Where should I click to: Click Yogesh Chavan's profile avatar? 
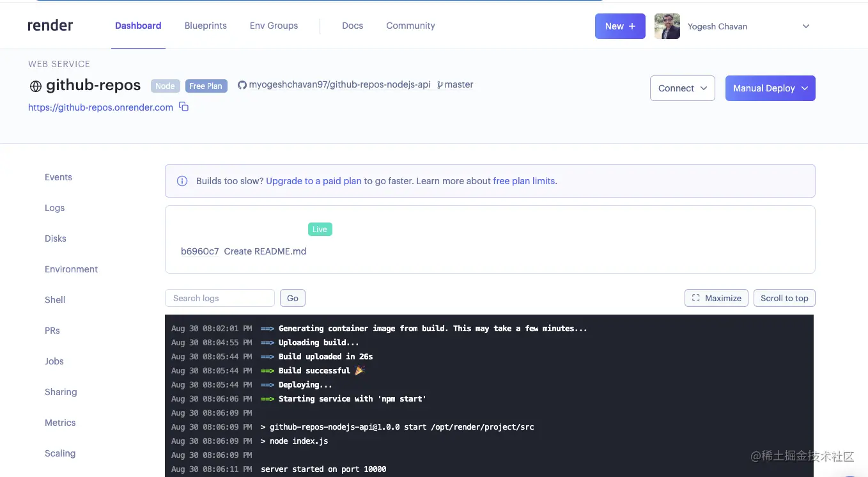click(x=667, y=26)
